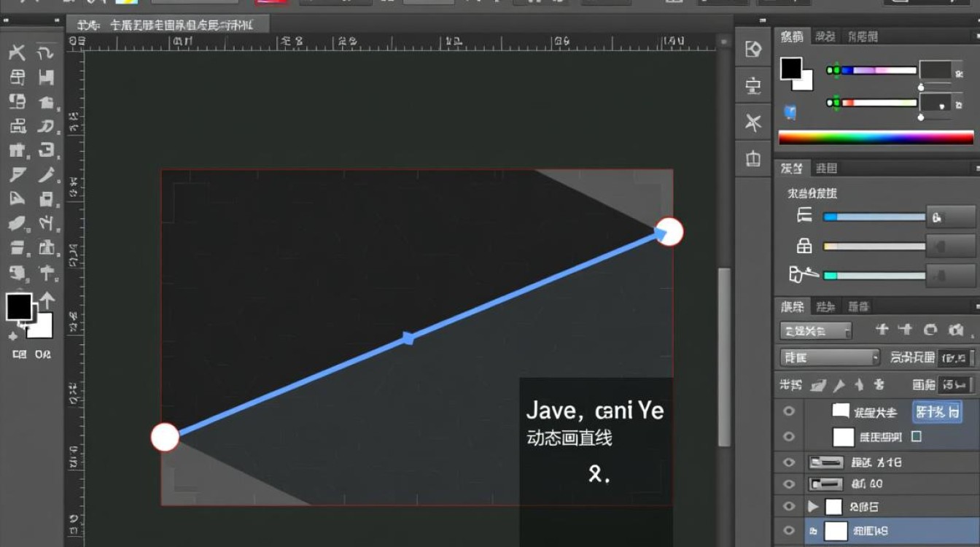Select the Move tool atop the toolbox

[17, 53]
